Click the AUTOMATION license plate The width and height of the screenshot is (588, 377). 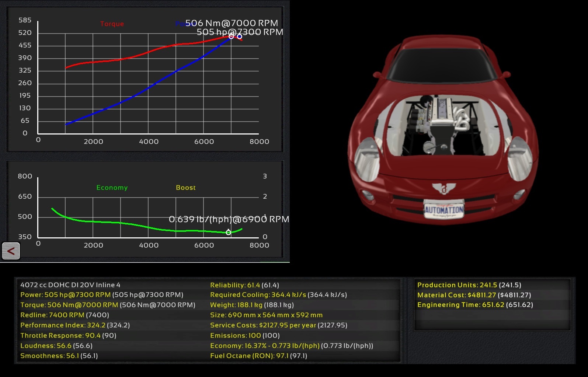pos(444,210)
